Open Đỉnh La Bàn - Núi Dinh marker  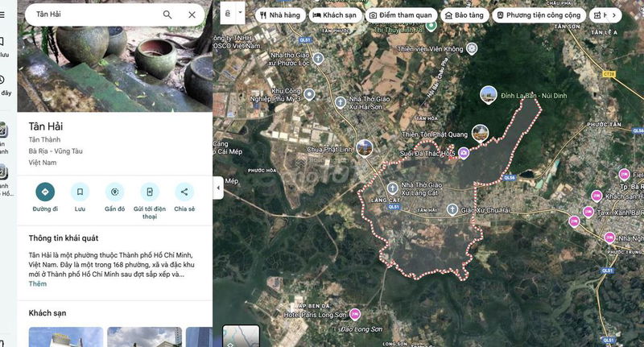[x=488, y=95]
